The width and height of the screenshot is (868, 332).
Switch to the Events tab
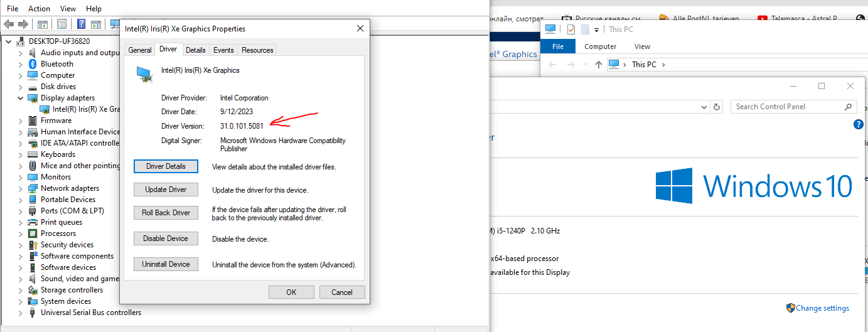223,50
